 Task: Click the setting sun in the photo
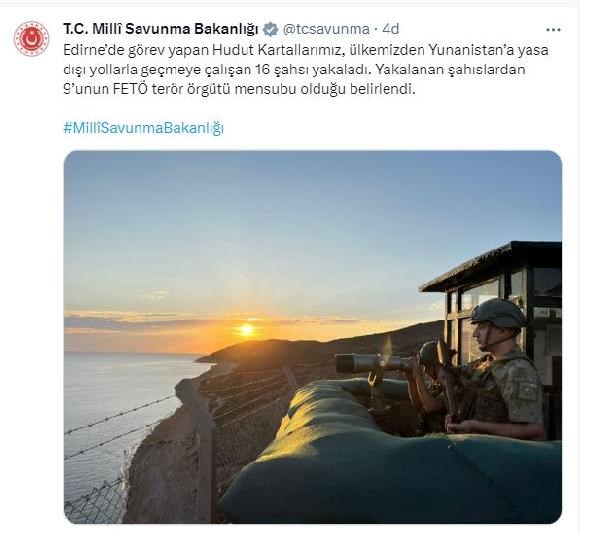point(246,329)
